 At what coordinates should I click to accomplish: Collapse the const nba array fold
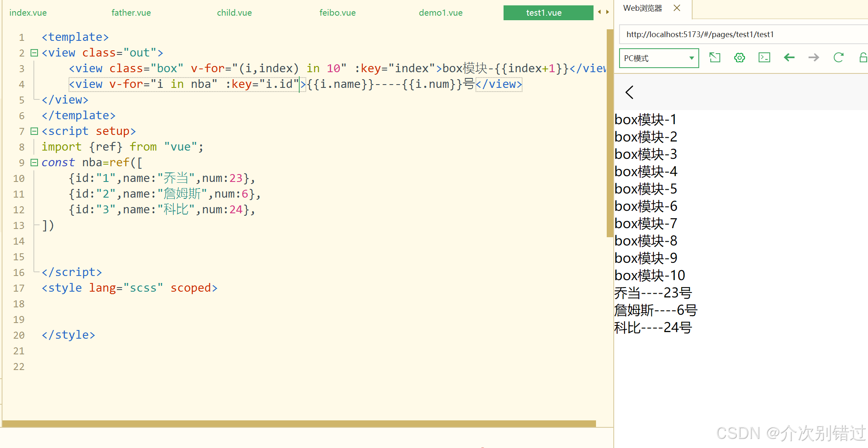pos(34,163)
